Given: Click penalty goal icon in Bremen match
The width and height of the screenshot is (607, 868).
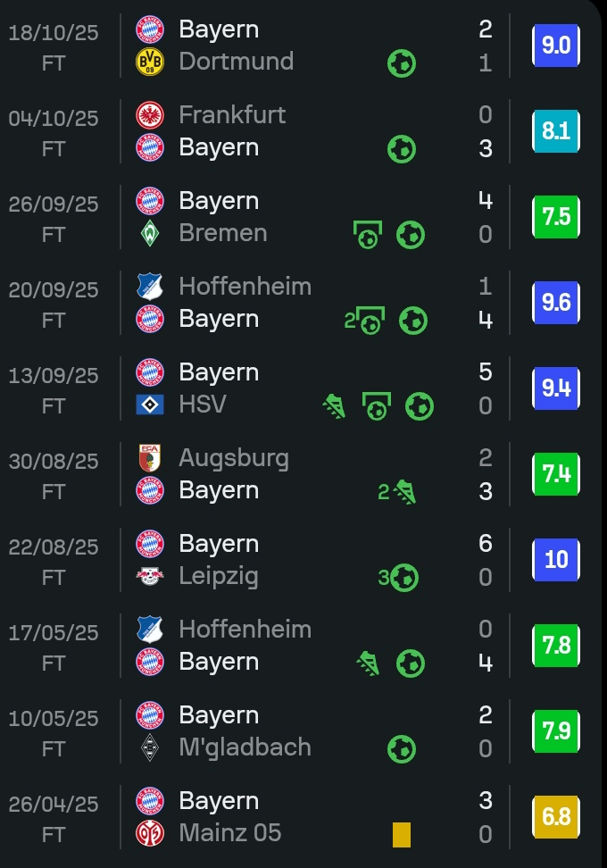Looking at the screenshot, I should 368,235.
